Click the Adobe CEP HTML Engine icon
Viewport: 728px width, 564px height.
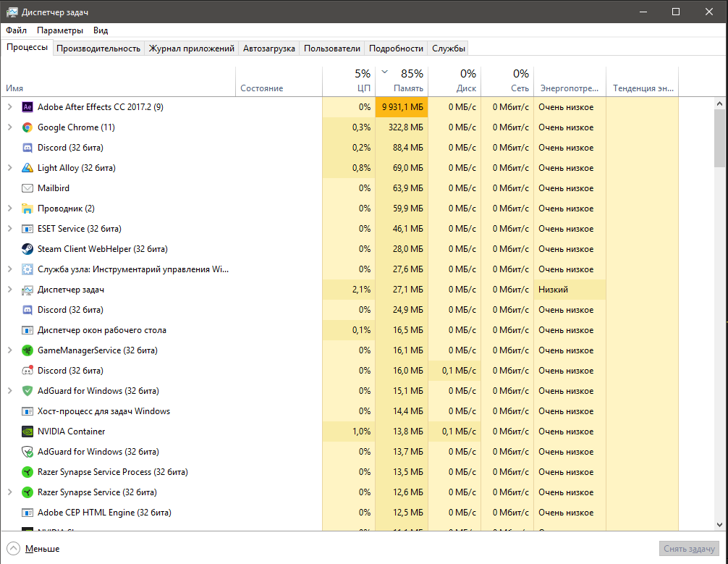27,513
